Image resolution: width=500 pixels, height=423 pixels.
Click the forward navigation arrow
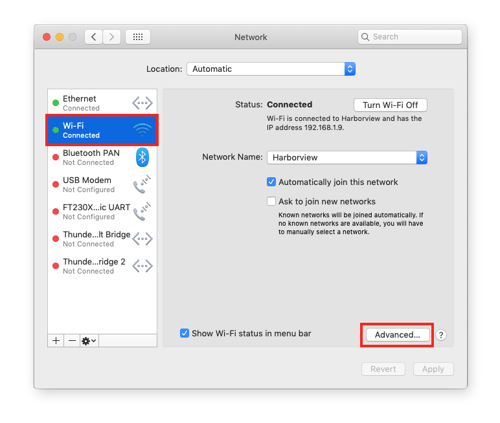coord(111,37)
